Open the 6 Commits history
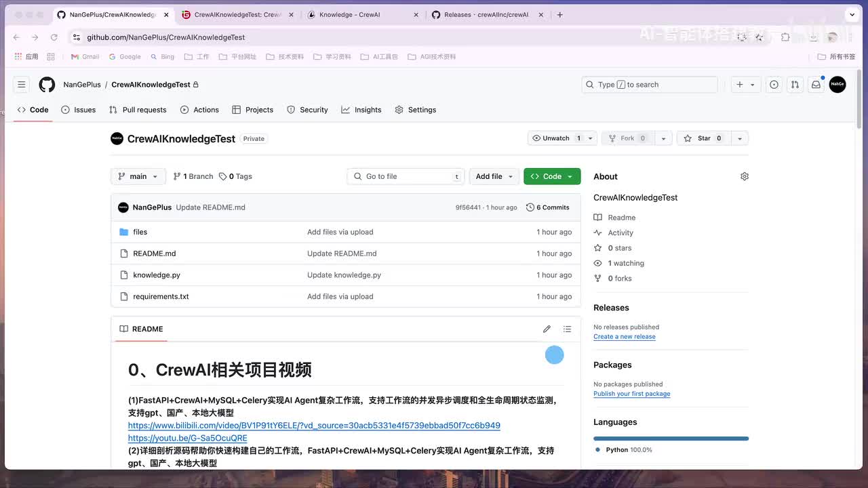Image resolution: width=868 pixels, height=488 pixels. point(548,207)
